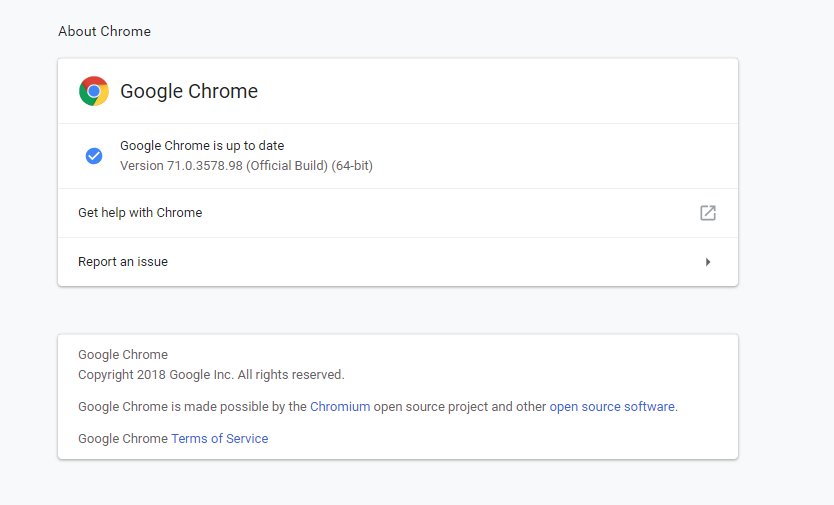Open the Chromium project link
The image size is (834, 505).
(340, 407)
